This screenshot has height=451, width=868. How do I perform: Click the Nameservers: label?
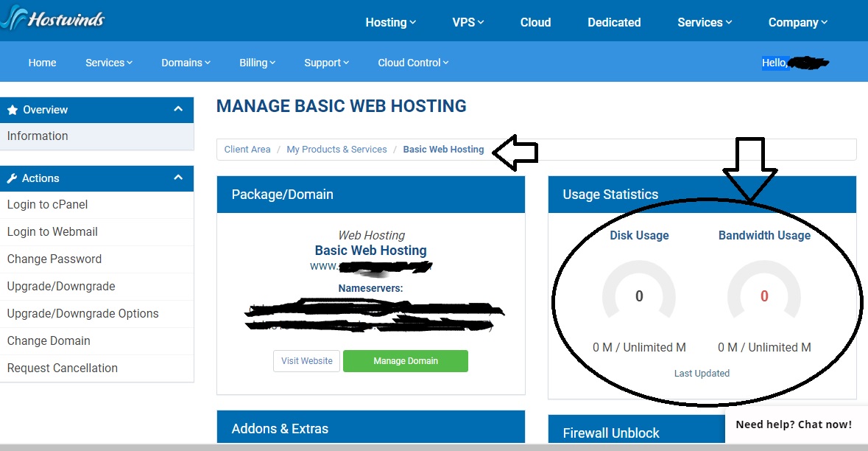[x=370, y=288]
